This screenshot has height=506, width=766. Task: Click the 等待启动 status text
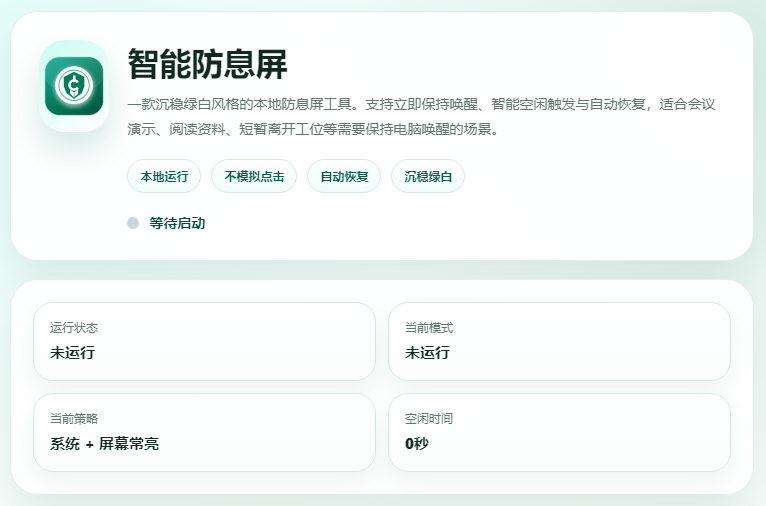[x=177, y=223]
